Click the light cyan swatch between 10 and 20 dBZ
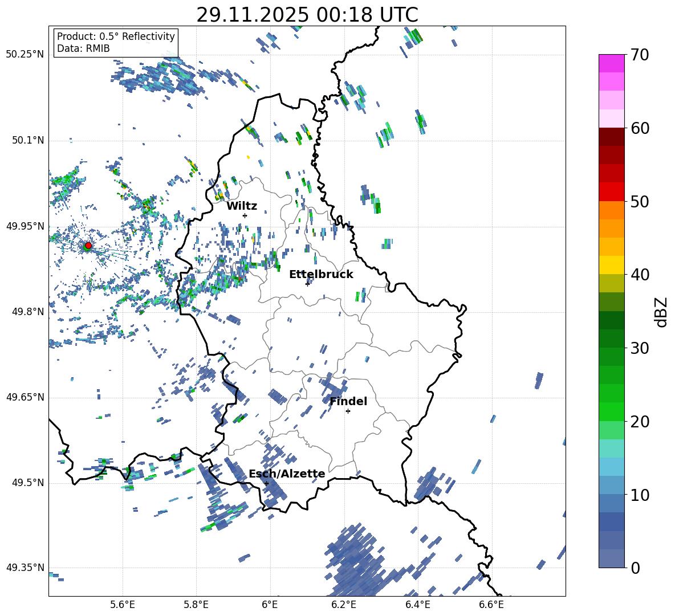Viewport: 675px width, 616px height. pos(611,448)
